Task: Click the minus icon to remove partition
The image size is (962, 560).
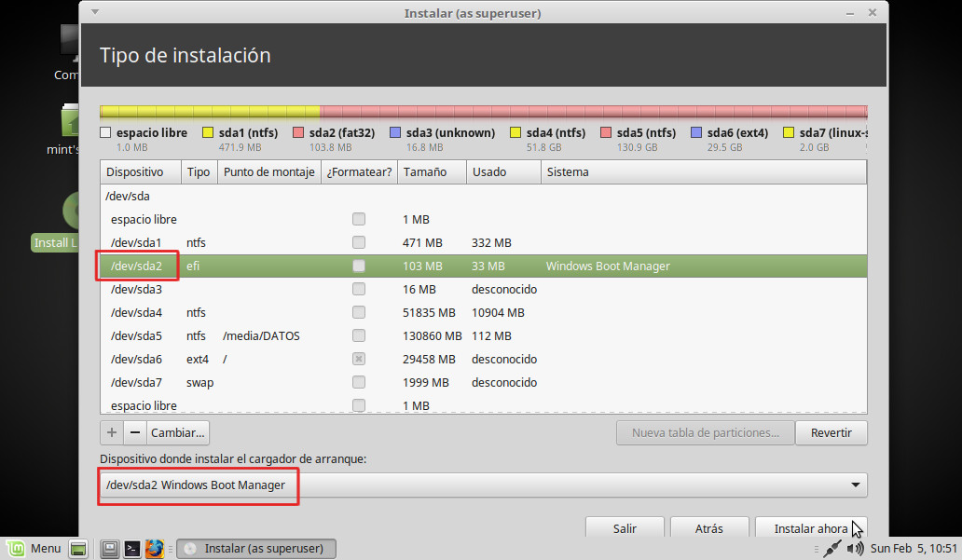Action: pyautogui.click(x=135, y=433)
